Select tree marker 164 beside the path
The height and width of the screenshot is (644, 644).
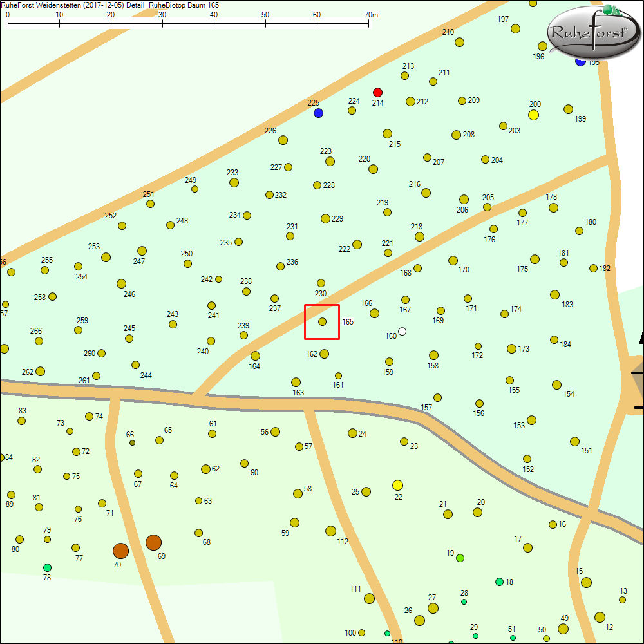[x=255, y=355]
